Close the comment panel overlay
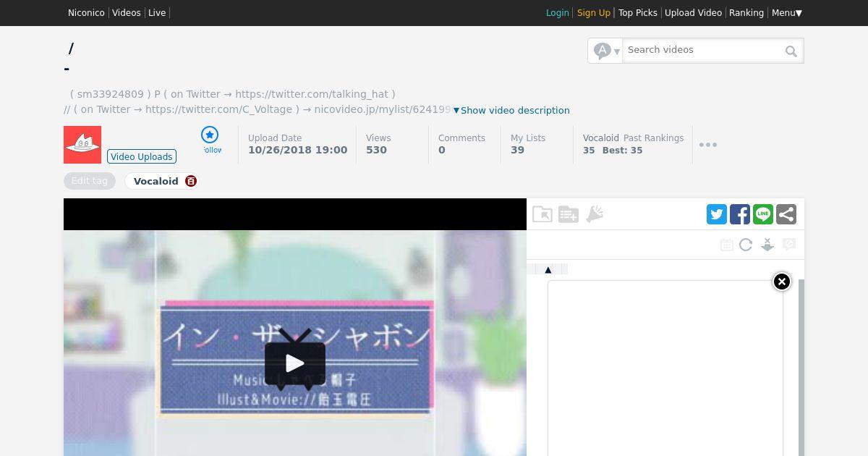The width and height of the screenshot is (868, 456). pyautogui.click(x=782, y=282)
